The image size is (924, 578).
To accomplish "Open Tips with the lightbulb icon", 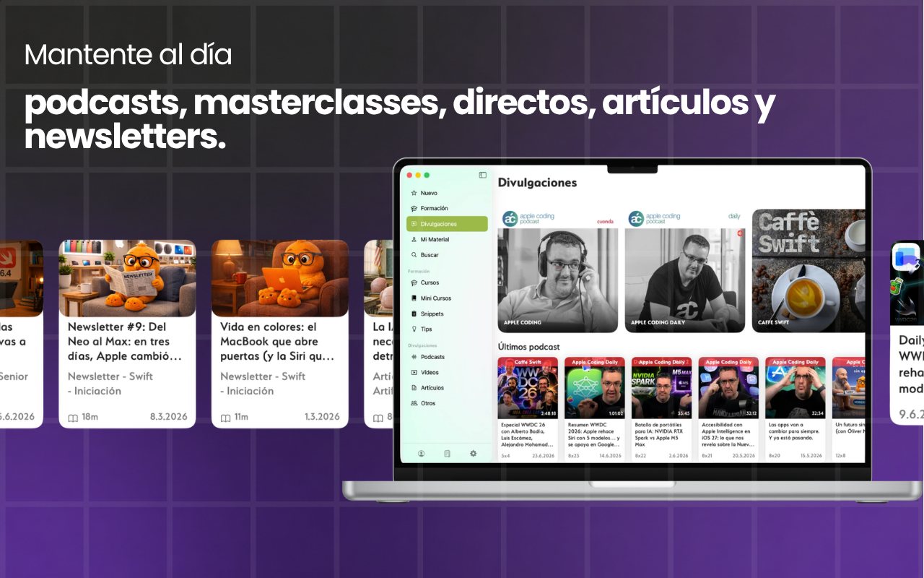I will (x=447, y=329).
